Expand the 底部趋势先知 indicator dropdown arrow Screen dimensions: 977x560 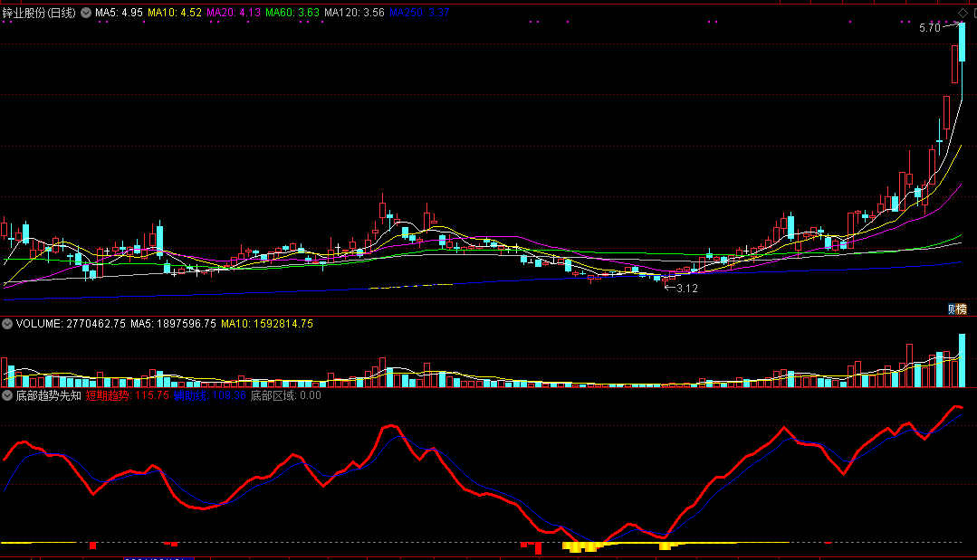(7, 395)
